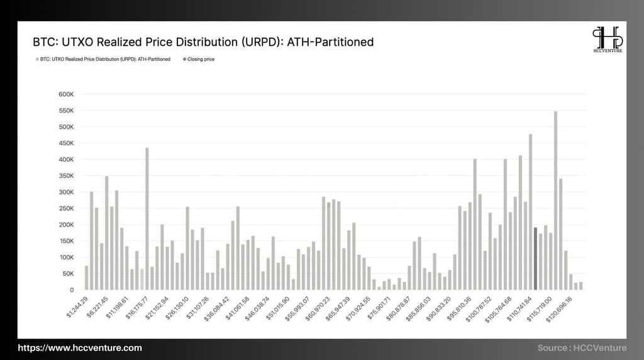Image resolution: width=644 pixels, height=360 pixels.
Task: Click the 450K y-axis label
Action: coord(66,143)
